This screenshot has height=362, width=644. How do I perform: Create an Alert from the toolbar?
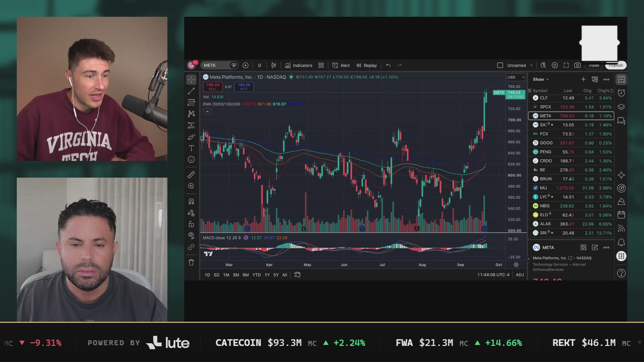click(x=341, y=65)
